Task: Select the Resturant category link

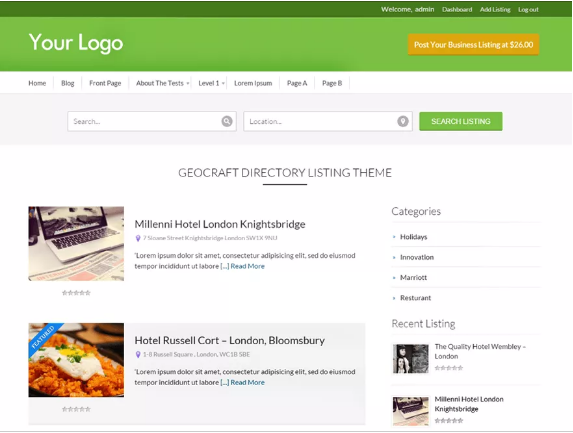Action: [x=415, y=298]
